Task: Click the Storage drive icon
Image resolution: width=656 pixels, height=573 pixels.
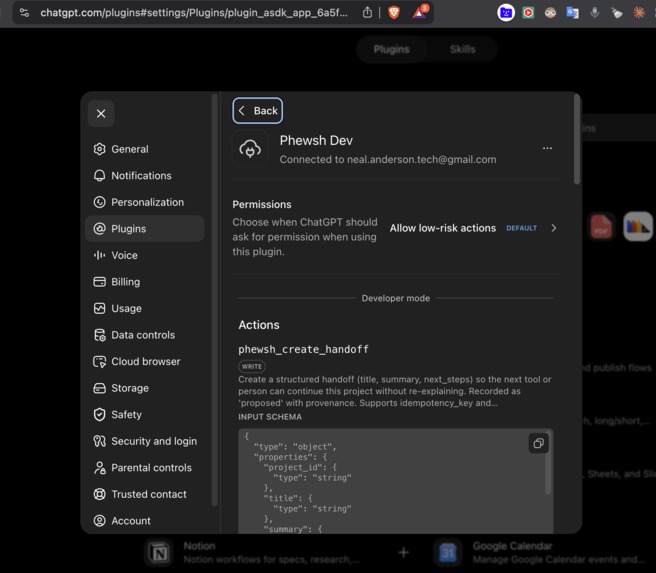Action: [100, 388]
